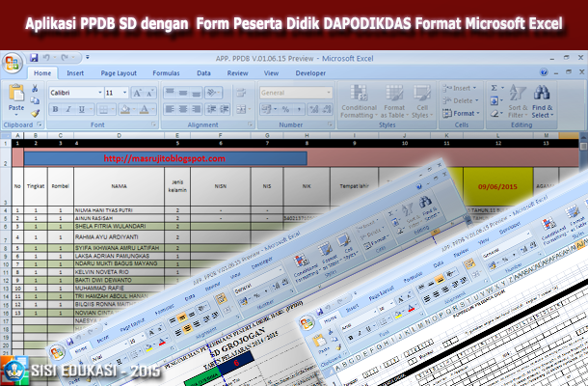
Task: Click the Cut scissors icon in the upright window
Action: tap(35, 88)
